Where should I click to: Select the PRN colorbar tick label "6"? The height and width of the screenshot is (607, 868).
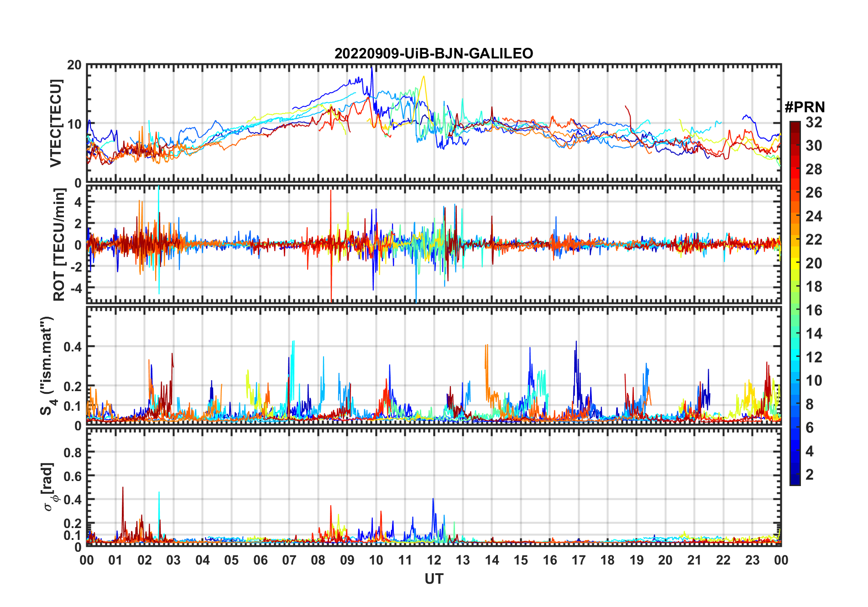[x=810, y=428]
